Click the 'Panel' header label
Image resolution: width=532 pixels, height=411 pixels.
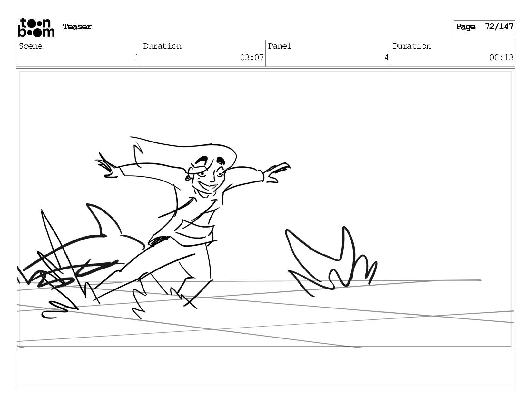280,46
